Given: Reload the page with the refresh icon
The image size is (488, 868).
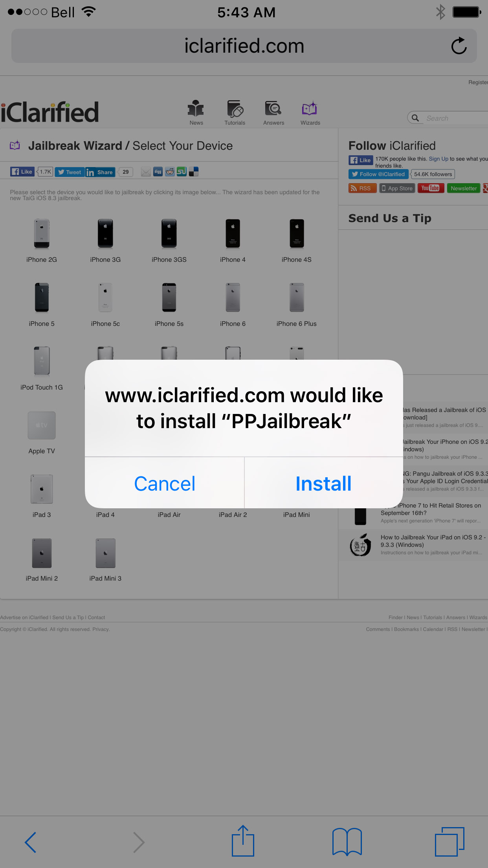Looking at the screenshot, I should pos(459,46).
